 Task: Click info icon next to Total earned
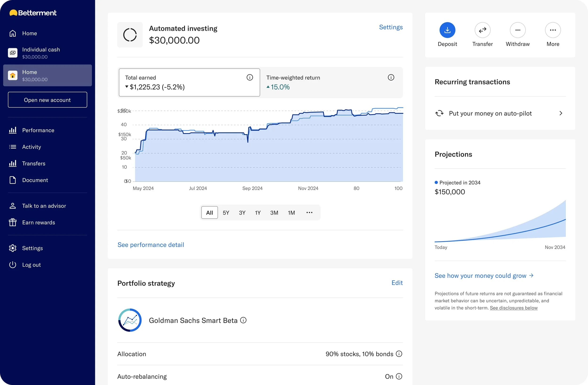click(250, 78)
